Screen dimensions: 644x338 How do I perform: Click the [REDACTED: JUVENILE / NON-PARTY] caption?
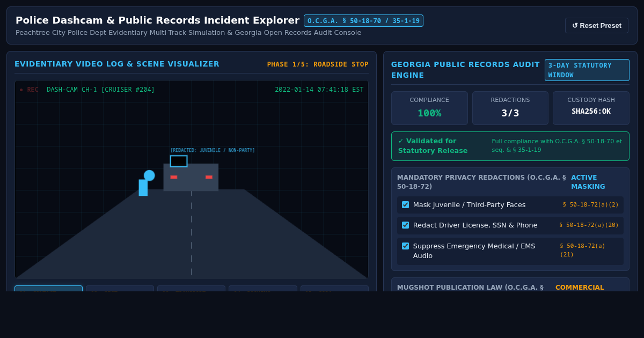213,150
